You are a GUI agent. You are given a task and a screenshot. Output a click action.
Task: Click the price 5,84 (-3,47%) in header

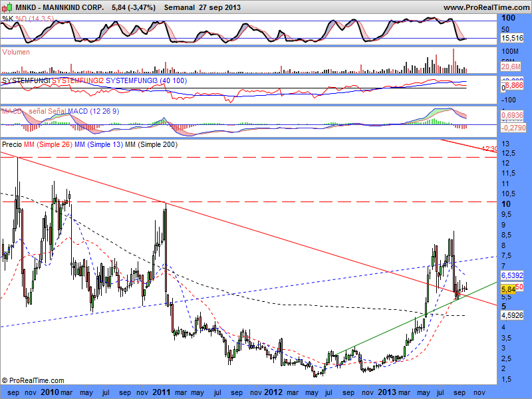tap(134, 7)
